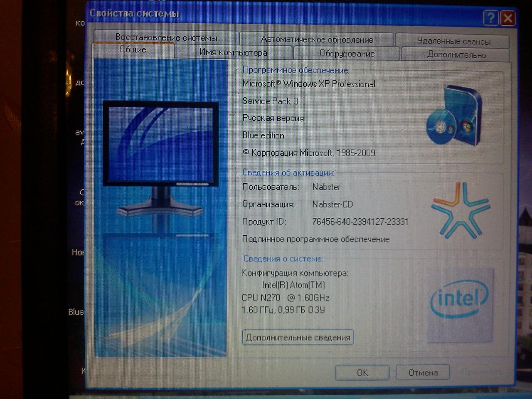Click the monitor illustration picture
The width and height of the screenshot is (532, 399).
click(160, 208)
